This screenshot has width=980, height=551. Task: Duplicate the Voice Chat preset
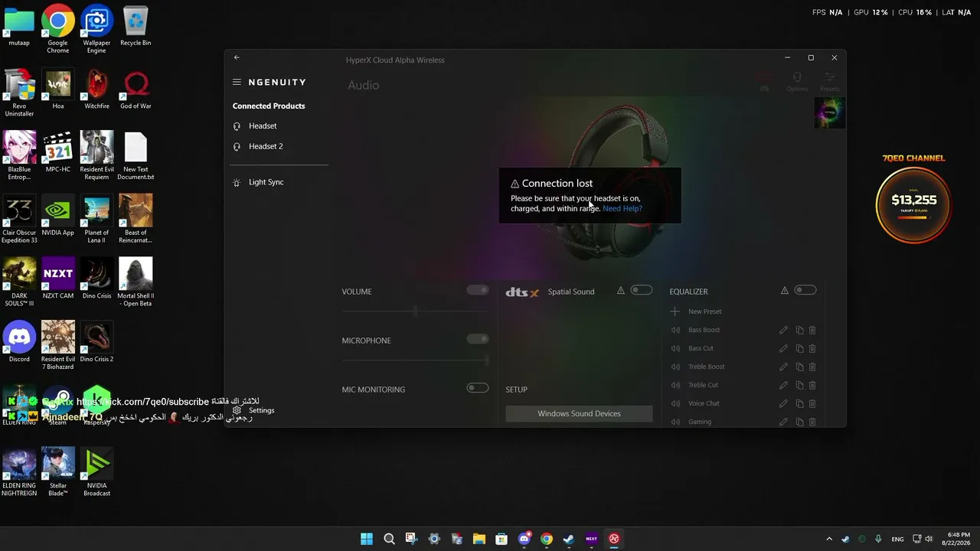[x=799, y=403]
